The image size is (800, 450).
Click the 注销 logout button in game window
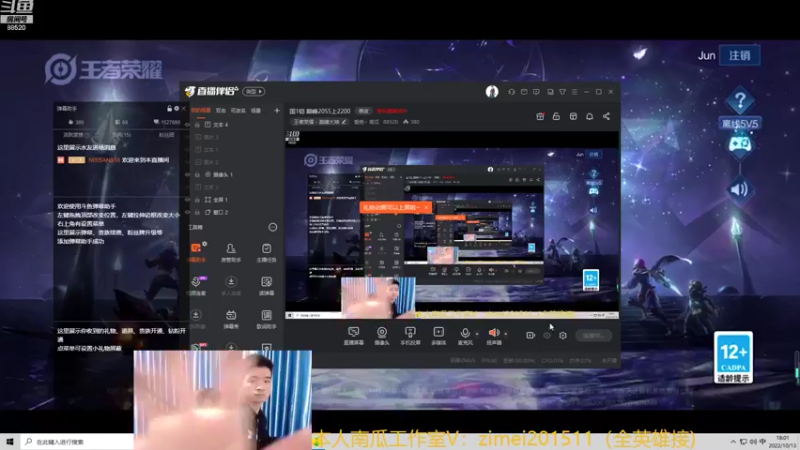click(740, 55)
